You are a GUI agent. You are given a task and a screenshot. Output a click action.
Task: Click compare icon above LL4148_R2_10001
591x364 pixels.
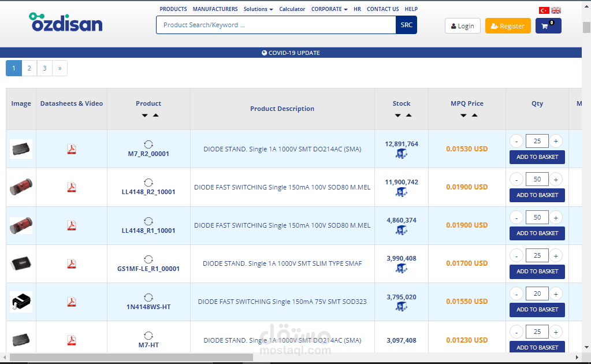tap(148, 183)
